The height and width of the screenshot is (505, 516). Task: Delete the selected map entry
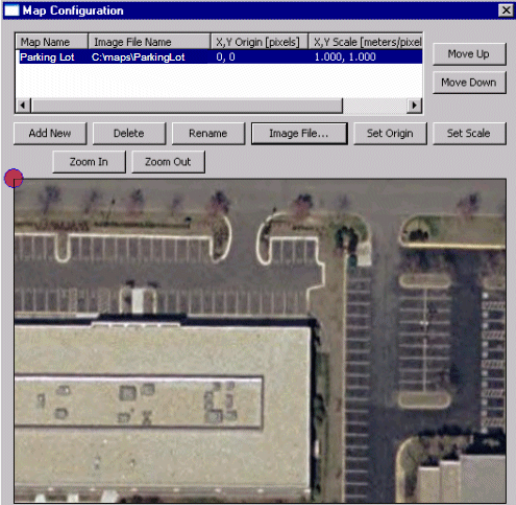tap(129, 133)
